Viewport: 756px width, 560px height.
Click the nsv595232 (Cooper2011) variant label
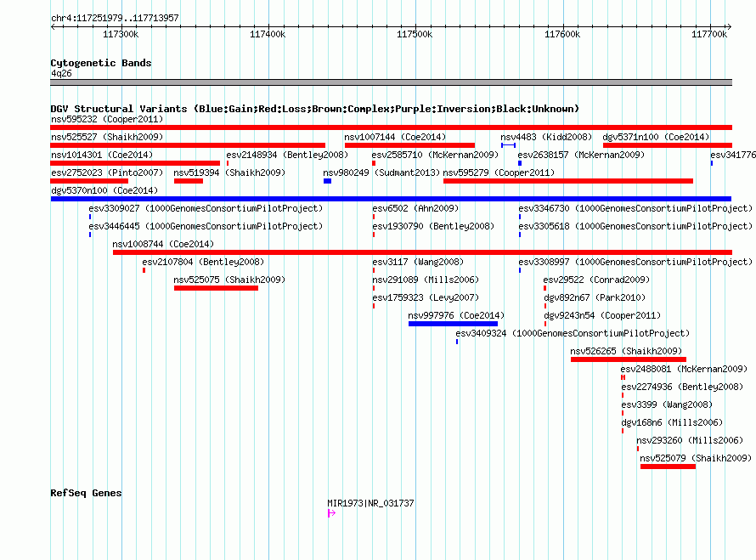point(107,119)
